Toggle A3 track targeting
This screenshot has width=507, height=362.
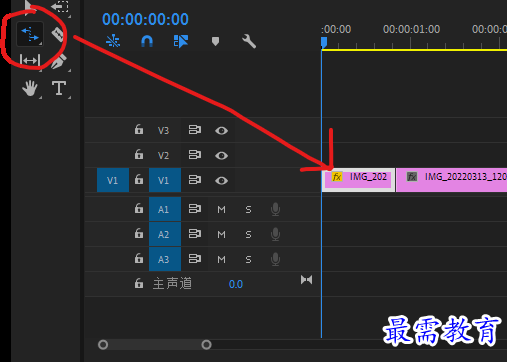[x=165, y=259]
